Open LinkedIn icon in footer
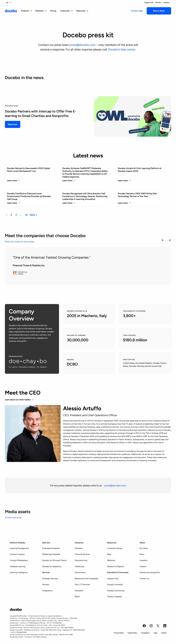Viewport: 176px width, 644px height. [165, 625]
